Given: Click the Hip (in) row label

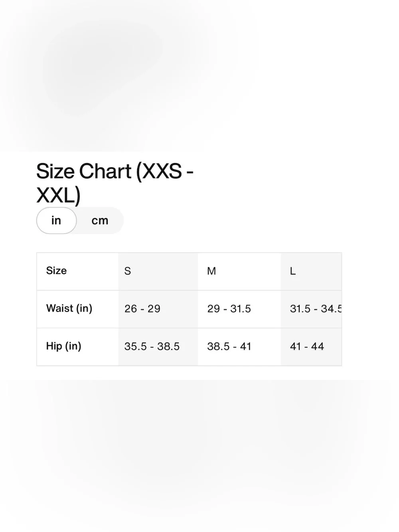Looking at the screenshot, I should pos(63,346).
